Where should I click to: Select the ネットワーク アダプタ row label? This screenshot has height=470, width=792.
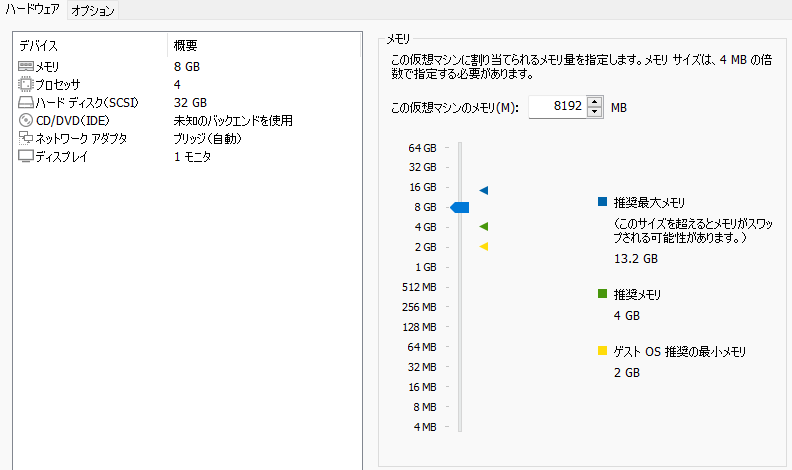[81, 138]
